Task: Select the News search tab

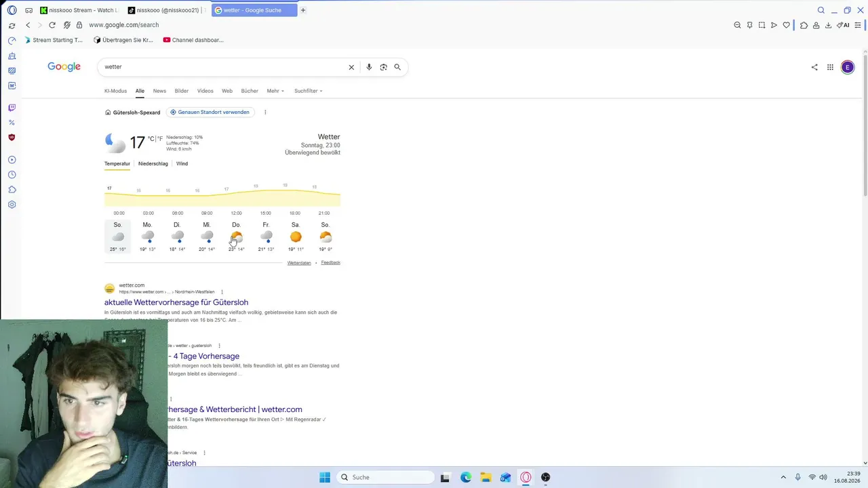Action: pos(159,91)
